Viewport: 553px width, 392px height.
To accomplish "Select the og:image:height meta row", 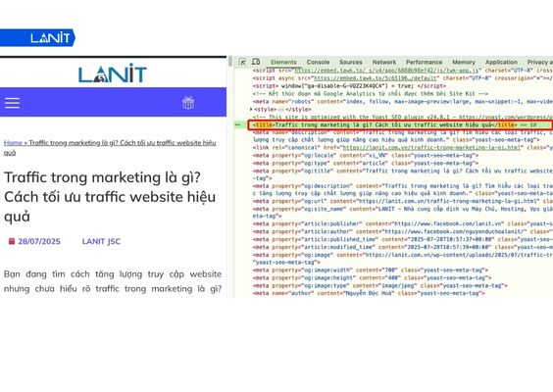I will pyautogui.click(x=372, y=277).
